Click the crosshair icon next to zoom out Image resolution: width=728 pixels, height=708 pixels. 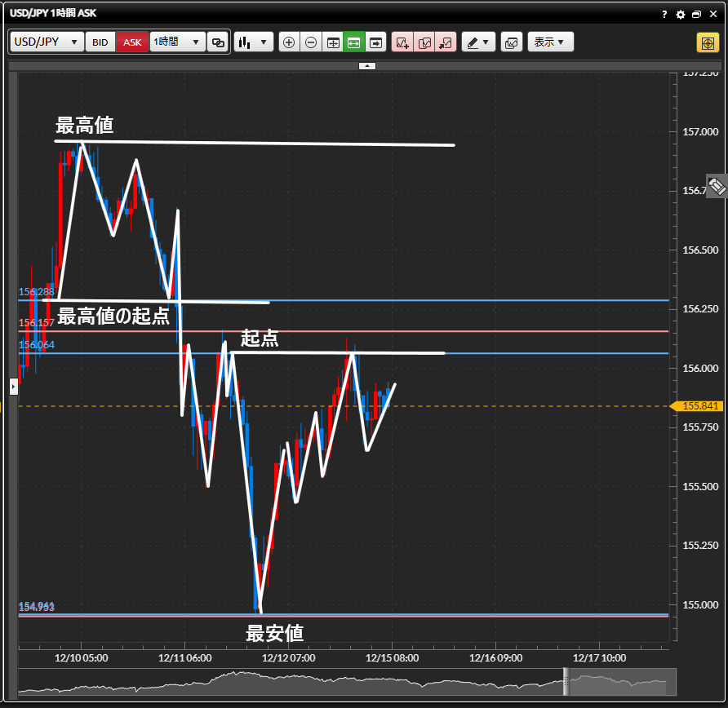(333, 42)
